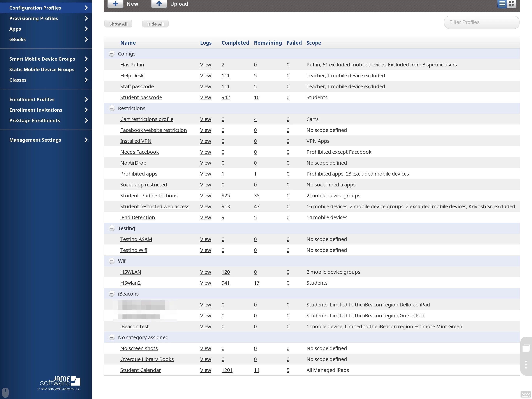Collapse the Testing category

pyautogui.click(x=112, y=228)
